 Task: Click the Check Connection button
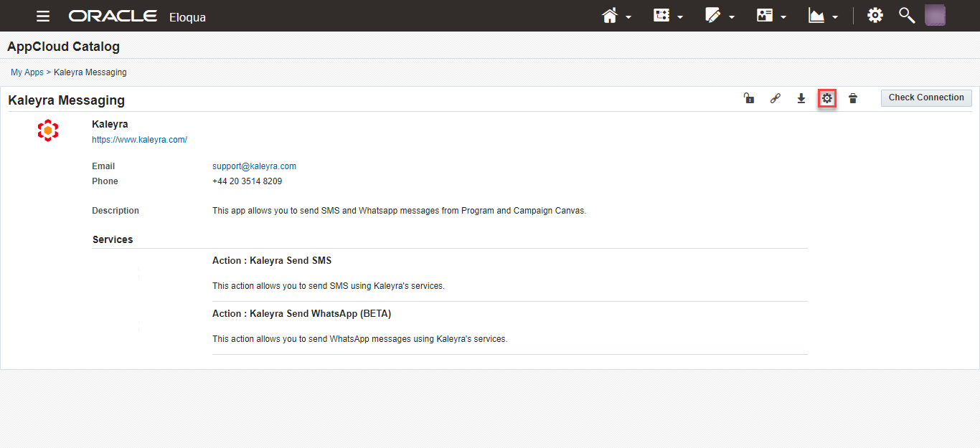pos(926,98)
